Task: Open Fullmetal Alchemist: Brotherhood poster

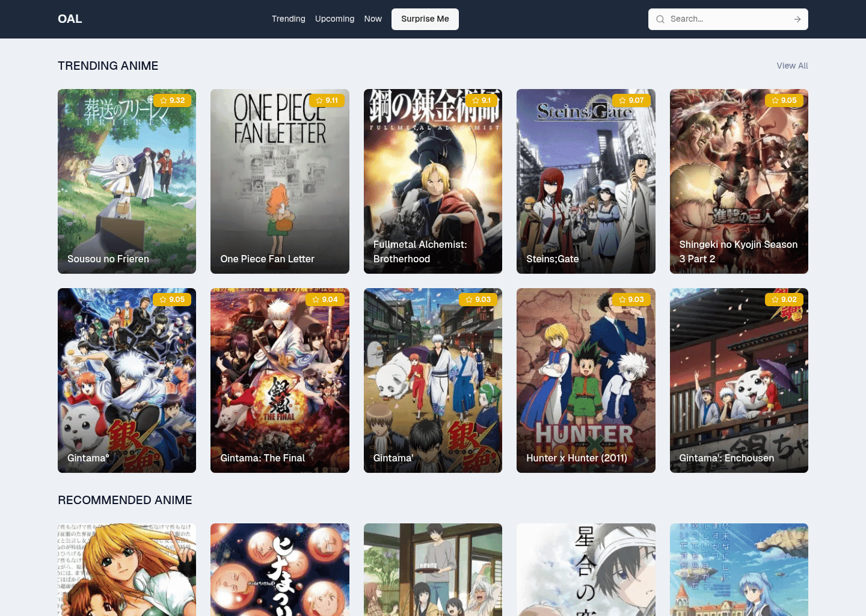Action: click(433, 182)
